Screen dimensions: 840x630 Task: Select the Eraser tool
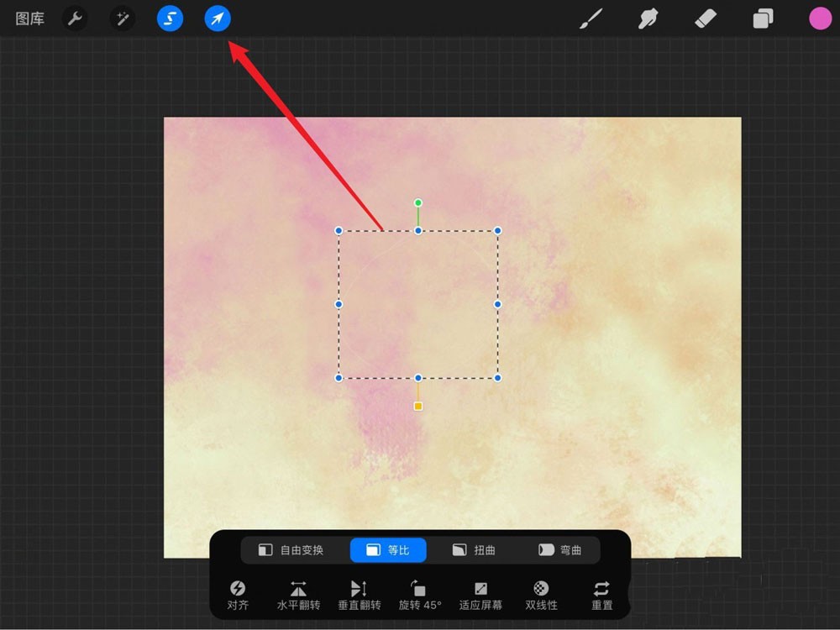tap(706, 19)
